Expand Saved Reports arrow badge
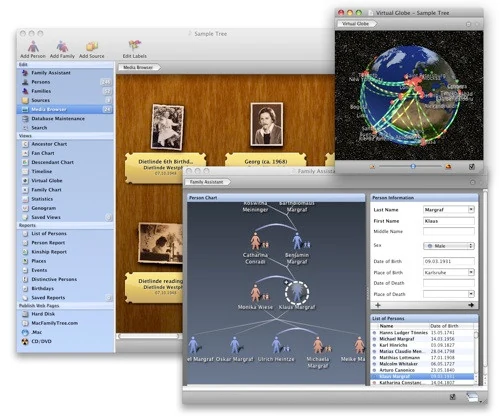The height and width of the screenshot is (417, 500). [108, 298]
